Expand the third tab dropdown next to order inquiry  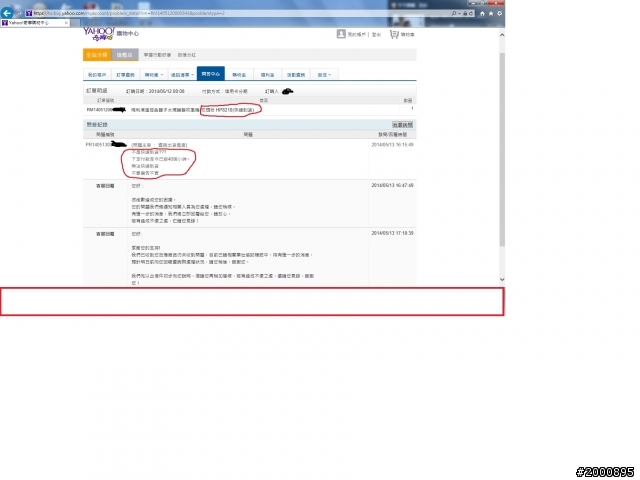(x=153, y=75)
